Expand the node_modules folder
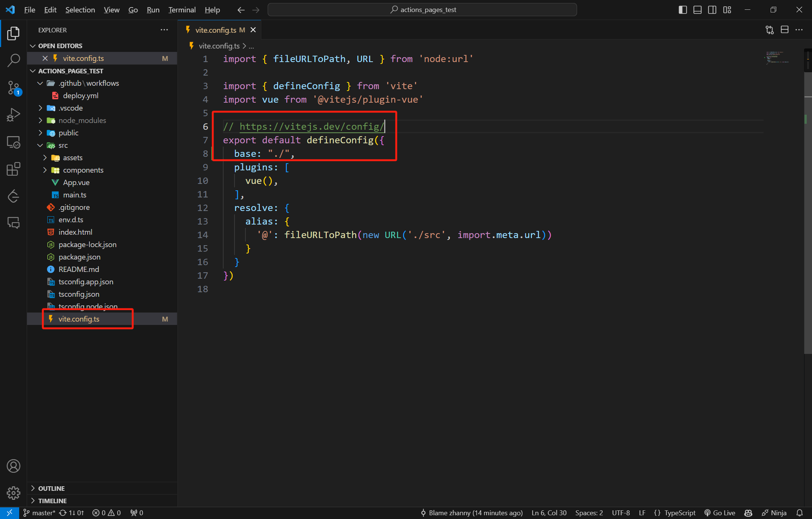This screenshot has height=519, width=812. (82, 120)
